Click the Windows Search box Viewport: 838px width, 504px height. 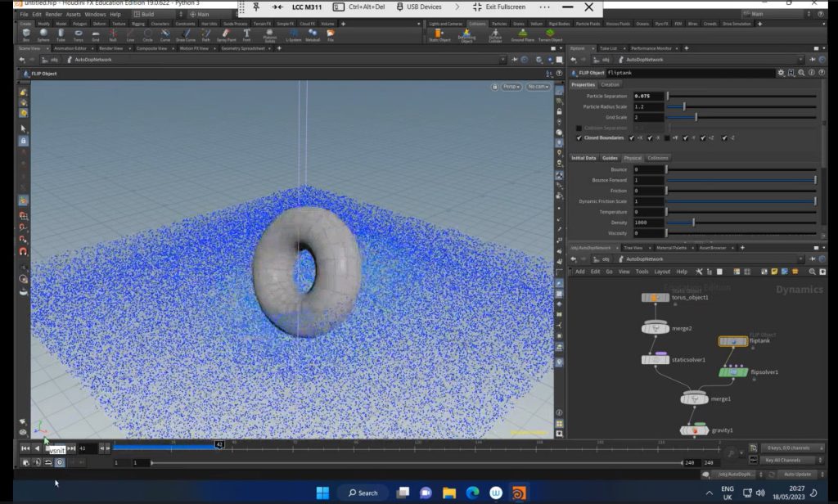click(x=363, y=493)
